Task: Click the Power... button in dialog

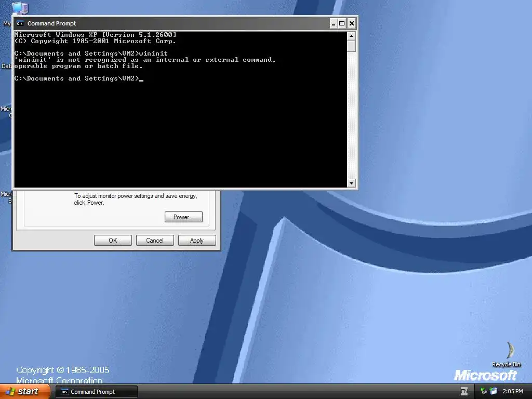Action: (183, 217)
